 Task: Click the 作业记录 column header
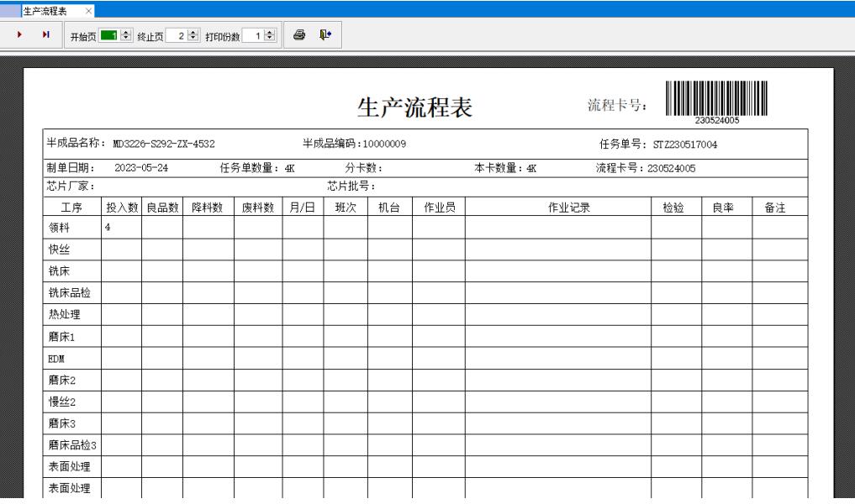pyautogui.click(x=557, y=207)
